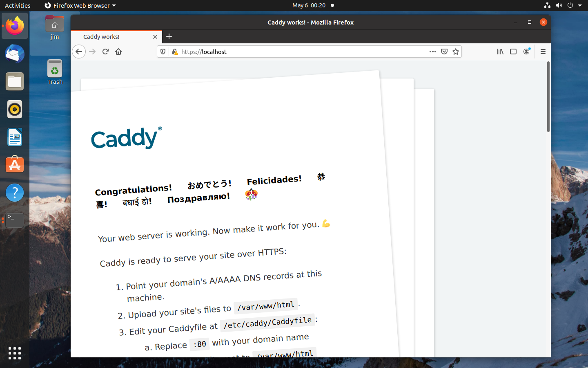The width and height of the screenshot is (588, 368).
Task: Open the page actions ellipsis menu
Action: [432, 52]
